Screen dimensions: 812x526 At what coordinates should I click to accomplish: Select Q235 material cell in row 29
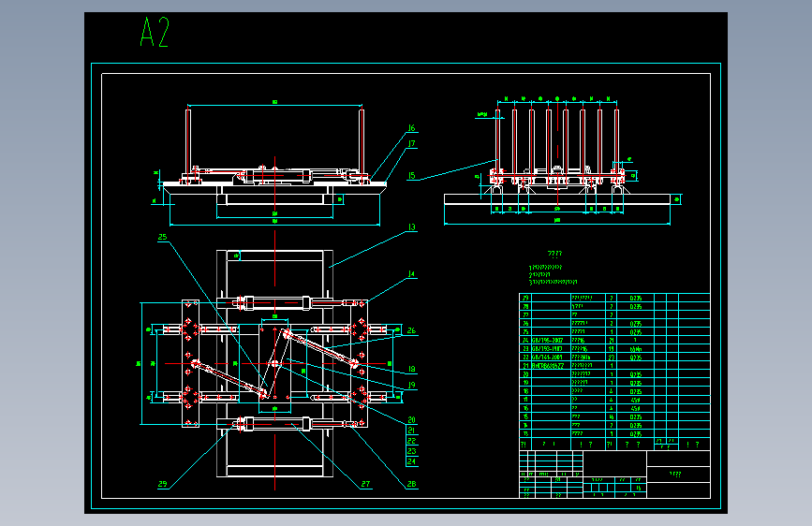tap(635, 299)
